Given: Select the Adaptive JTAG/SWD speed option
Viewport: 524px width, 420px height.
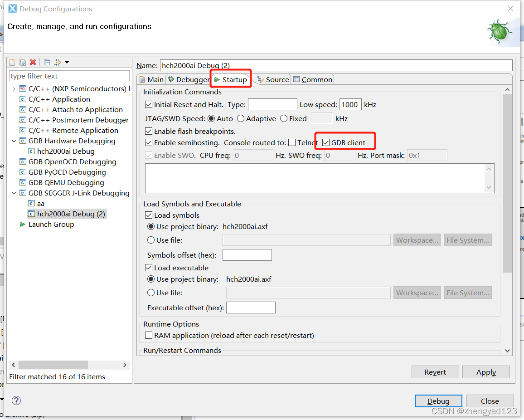Looking at the screenshot, I should [x=241, y=119].
